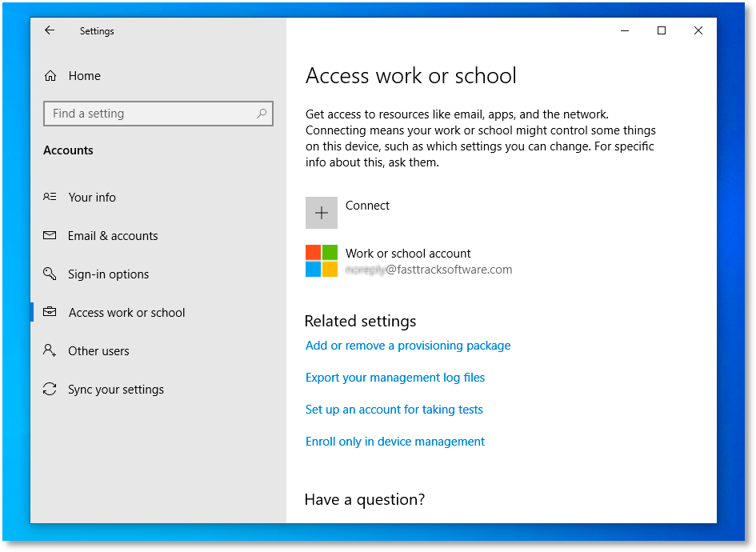The image size is (756, 552).
Task: Click the Sign-in options key icon
Action: tap(50, 274)
